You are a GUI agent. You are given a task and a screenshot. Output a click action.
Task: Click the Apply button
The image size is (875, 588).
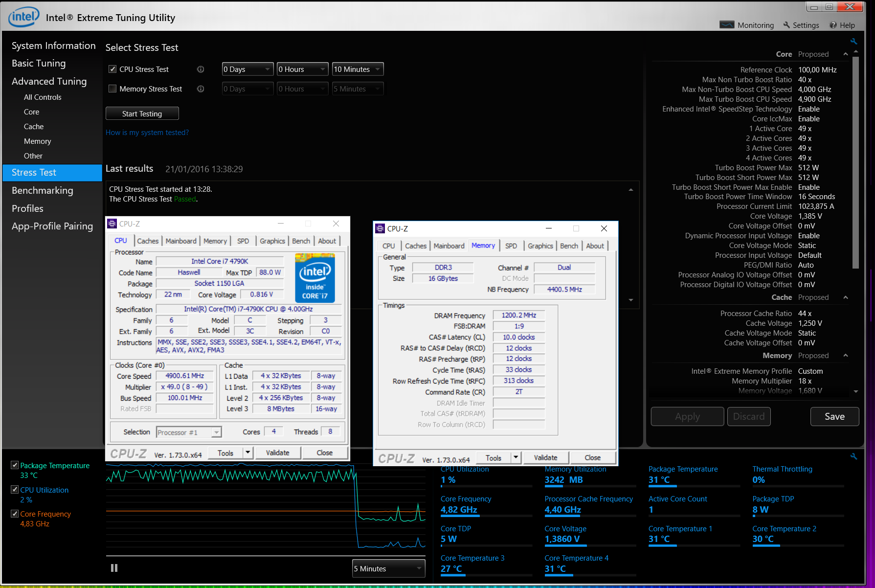(x=687, y=416)
